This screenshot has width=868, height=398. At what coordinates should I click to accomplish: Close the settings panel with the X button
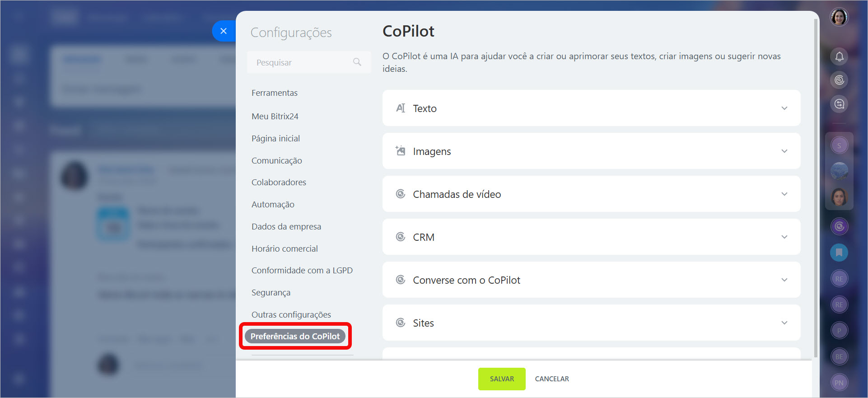coord(224,31)
